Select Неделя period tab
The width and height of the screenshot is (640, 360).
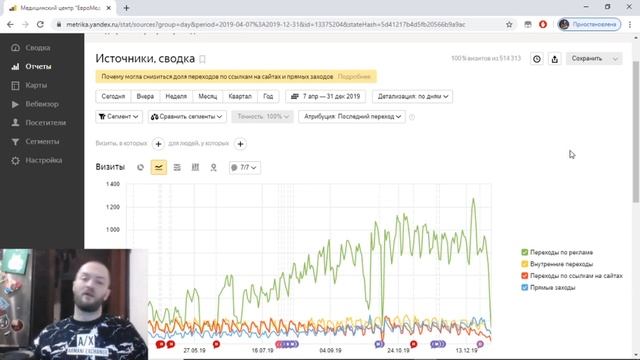coord(176,97)
